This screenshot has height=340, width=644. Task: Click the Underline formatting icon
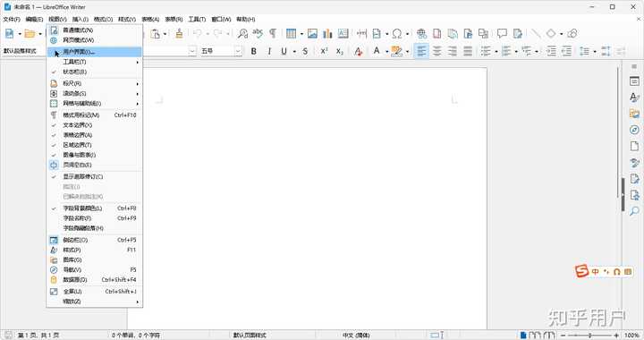[284, 51]
